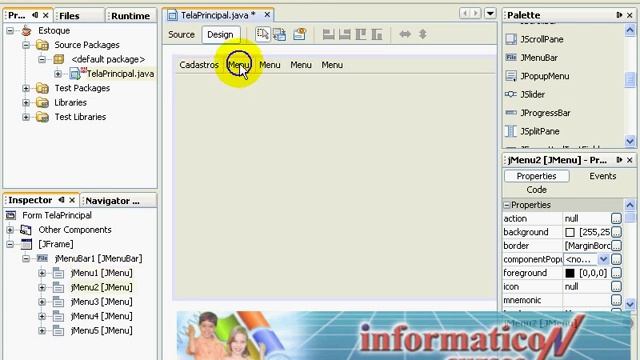Open the editor document list dropdown

pyautogui.click(x=490, y=13)
